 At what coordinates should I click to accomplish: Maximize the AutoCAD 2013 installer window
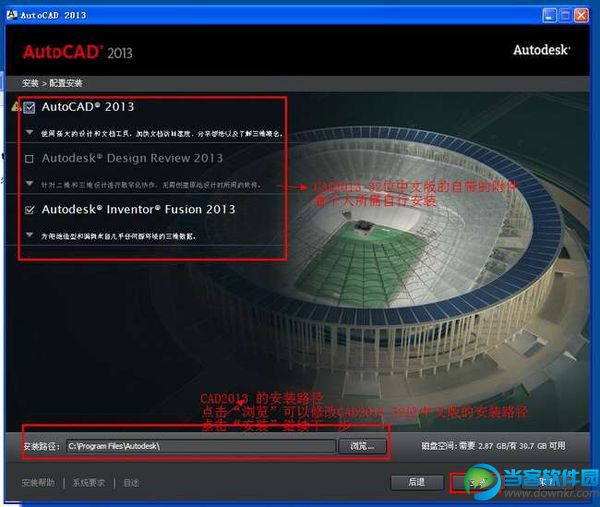click(x=565, y=16)
